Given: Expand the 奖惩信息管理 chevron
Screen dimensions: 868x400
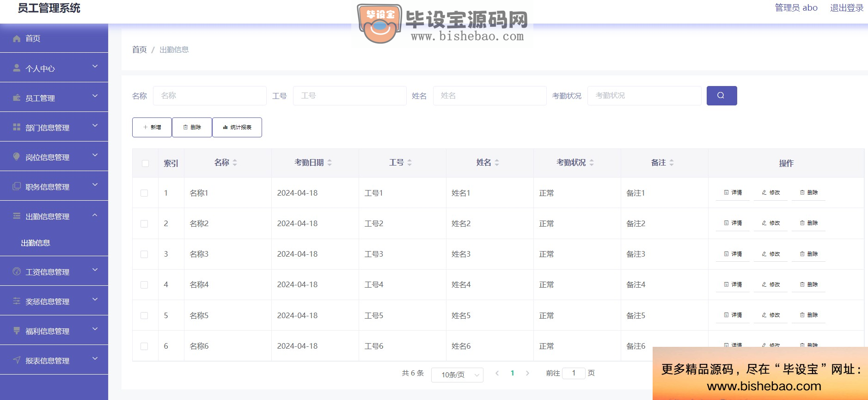Looking at the screenshot, I should coord(95,300).
